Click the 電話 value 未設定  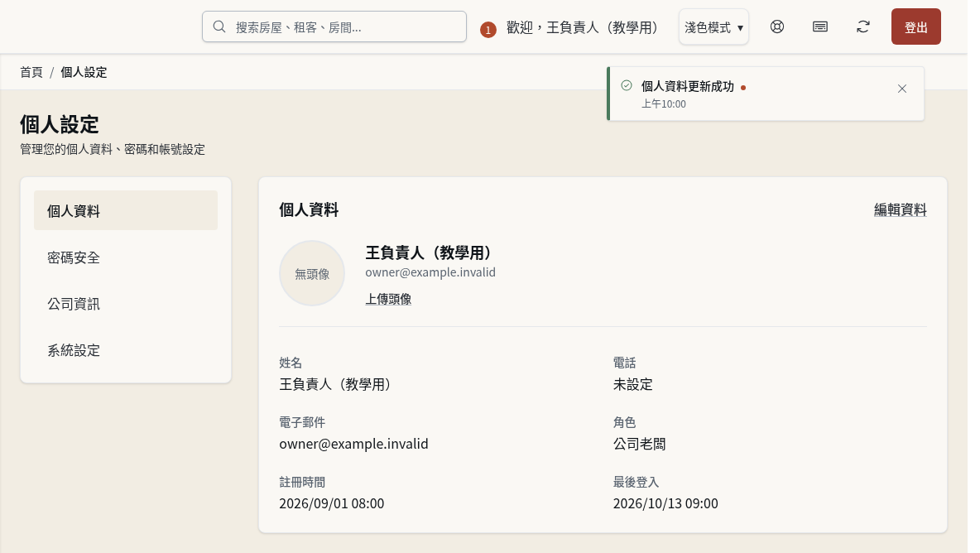pos(632,384)
